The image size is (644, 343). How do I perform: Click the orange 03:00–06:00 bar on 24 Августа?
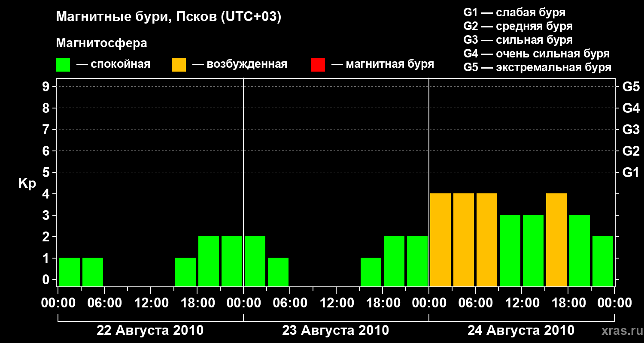pyautogui.click(x=464, y=240)
